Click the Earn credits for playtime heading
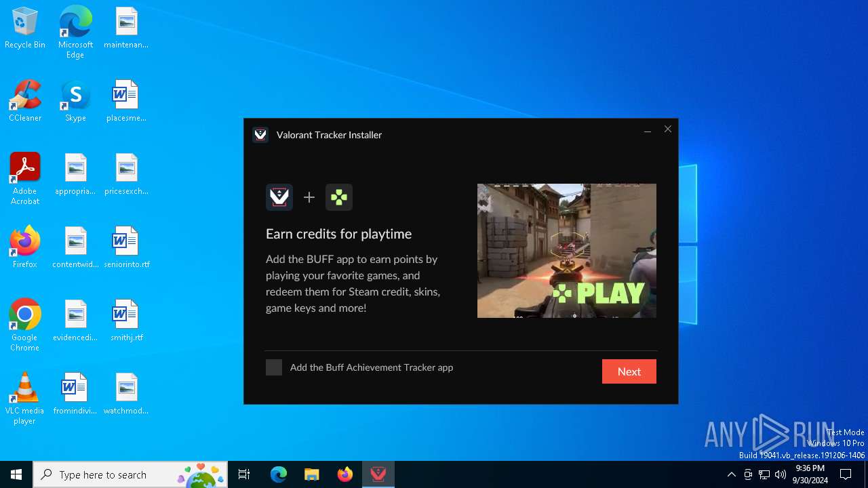 [x=338, y=234]
